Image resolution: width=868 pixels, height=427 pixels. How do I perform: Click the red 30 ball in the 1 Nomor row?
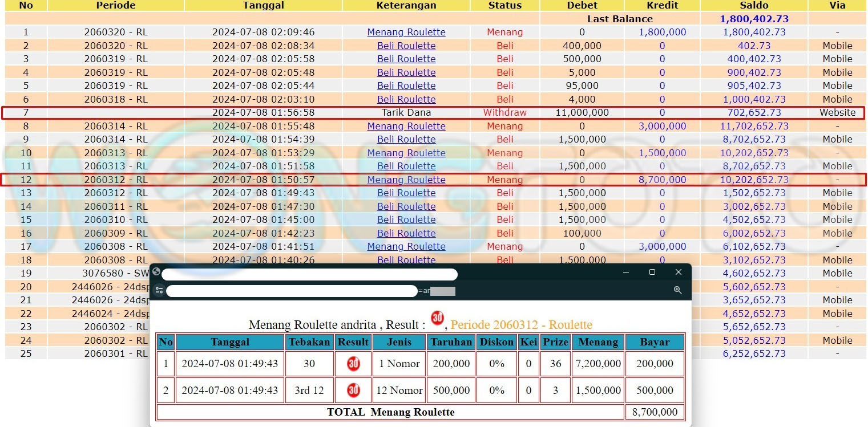(x=353, y=364)
